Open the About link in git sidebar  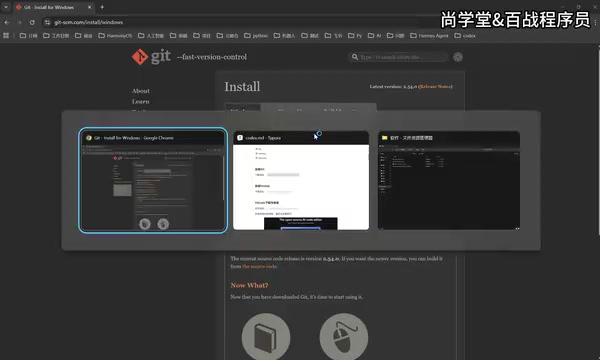pos(141,91)
